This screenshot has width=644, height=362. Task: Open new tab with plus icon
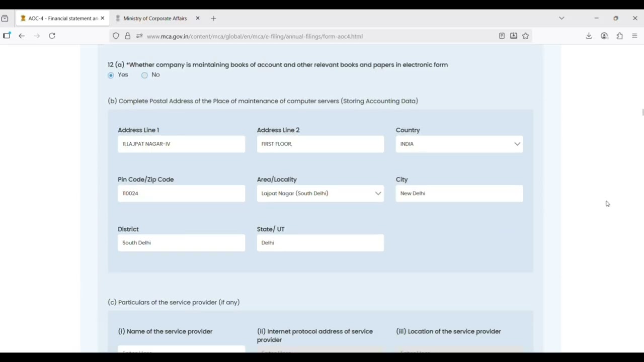[213, 19]
